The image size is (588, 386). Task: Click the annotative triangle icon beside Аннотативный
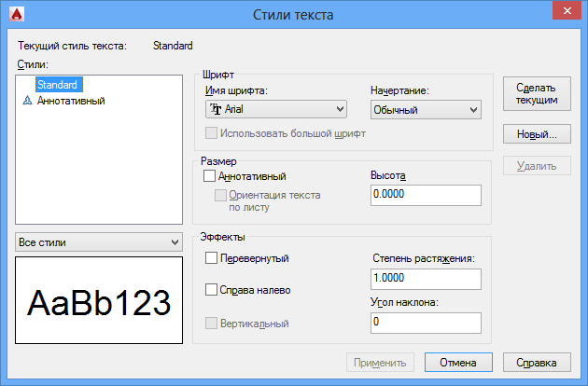[x=27, y=101]
